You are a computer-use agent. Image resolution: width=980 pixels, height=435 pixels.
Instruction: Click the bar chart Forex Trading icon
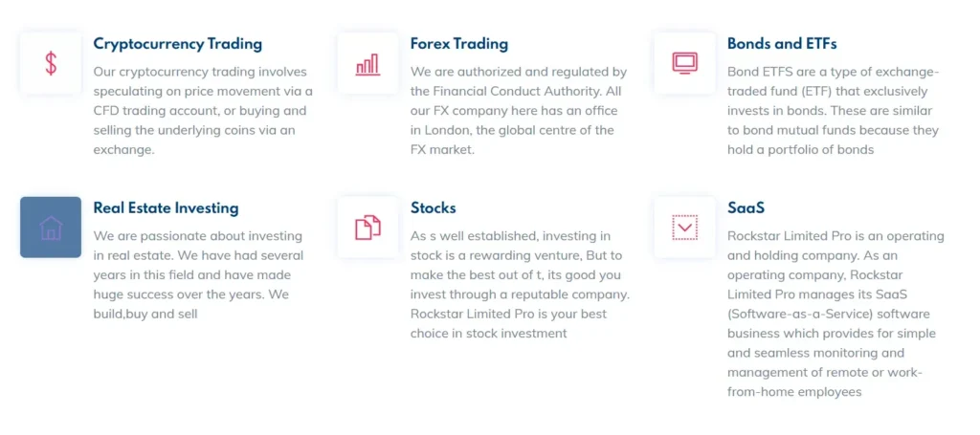[x=367, y=63]
